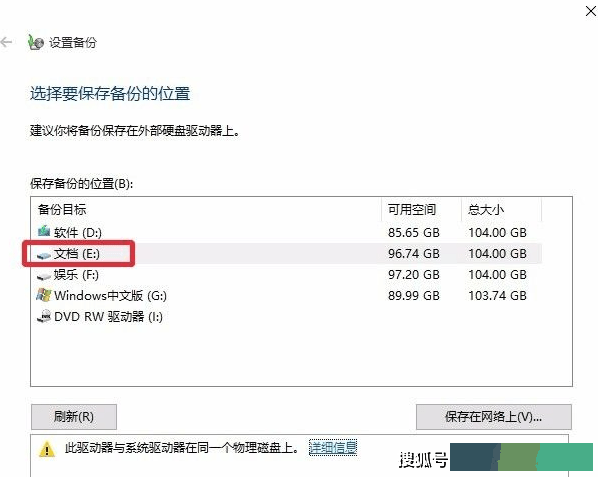
Task: Click the 文档 (E:) drive icon
Action: click(44, 255)
